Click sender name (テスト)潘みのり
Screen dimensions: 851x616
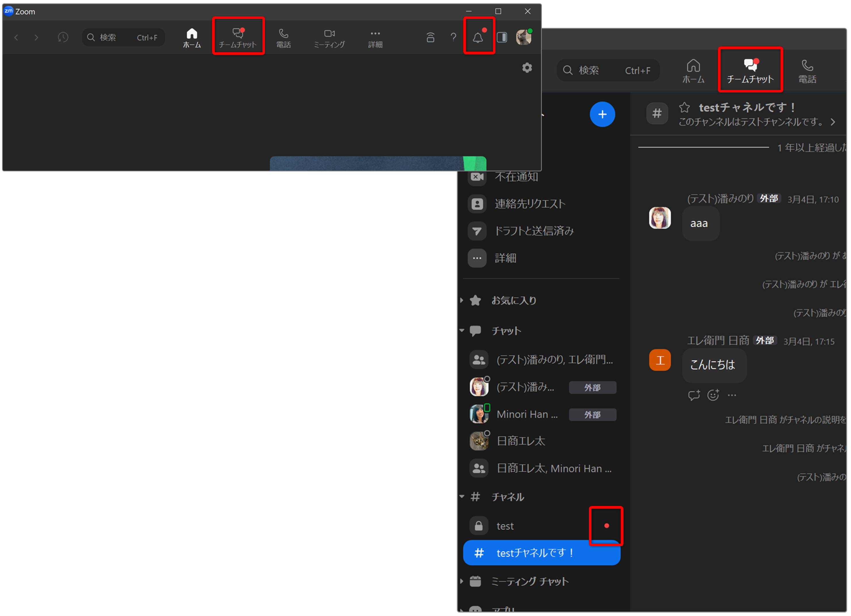click(x=721, y=199)
